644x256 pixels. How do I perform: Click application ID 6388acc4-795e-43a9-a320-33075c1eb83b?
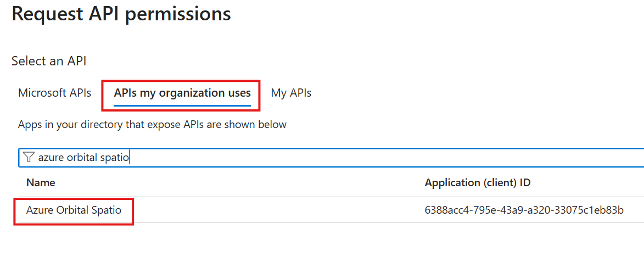click(x=524, y=210)
